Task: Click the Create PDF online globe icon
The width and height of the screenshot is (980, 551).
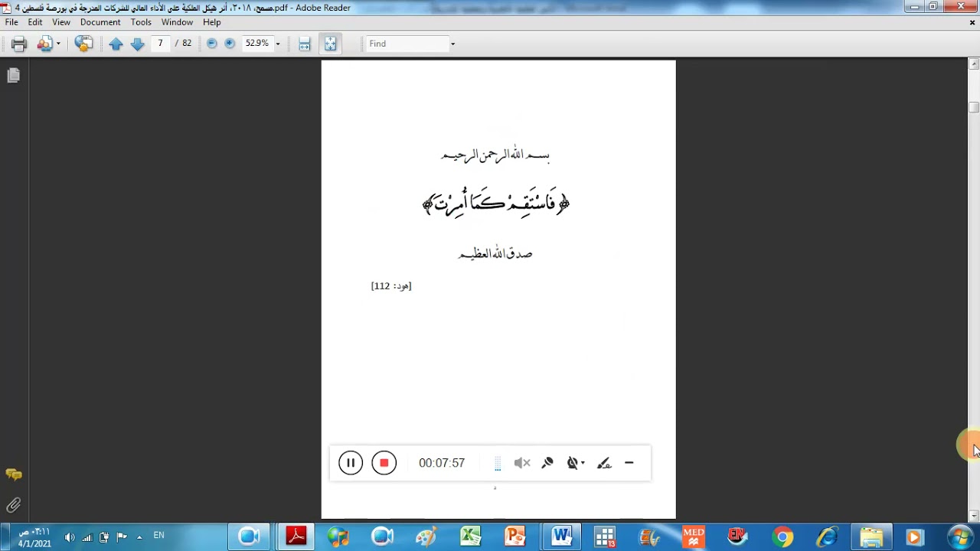Action: coord(83,44)
